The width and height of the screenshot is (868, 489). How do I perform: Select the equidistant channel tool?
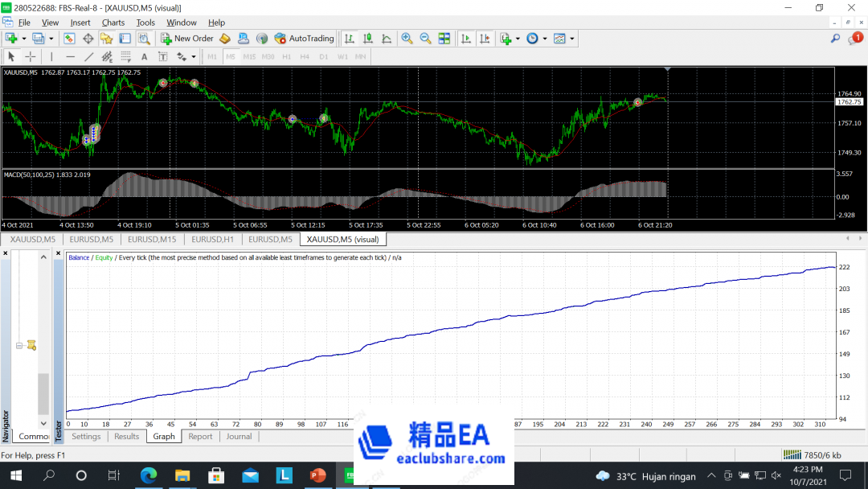(x=107, y=56)
